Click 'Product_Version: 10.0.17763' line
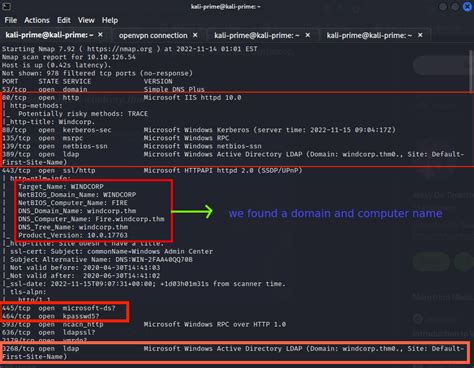The image size is (474, 368). pyautogui.click(x=73, y=235)
